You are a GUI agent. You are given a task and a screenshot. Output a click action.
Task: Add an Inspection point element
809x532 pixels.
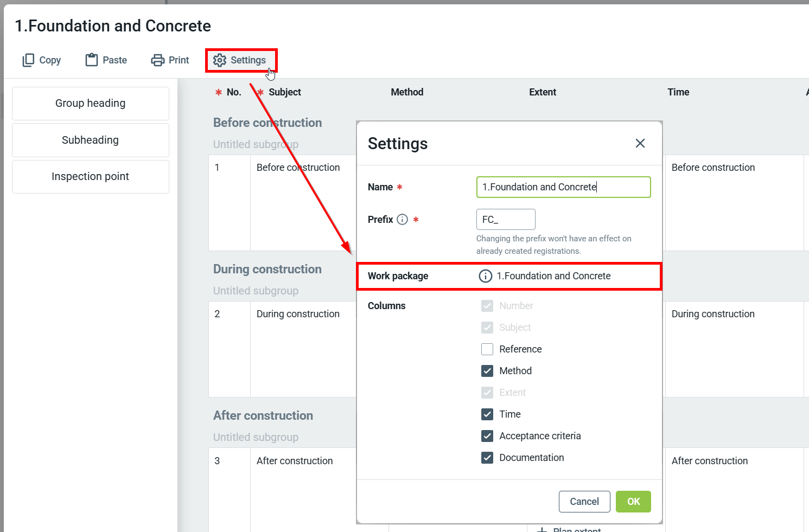pos(91,177)
